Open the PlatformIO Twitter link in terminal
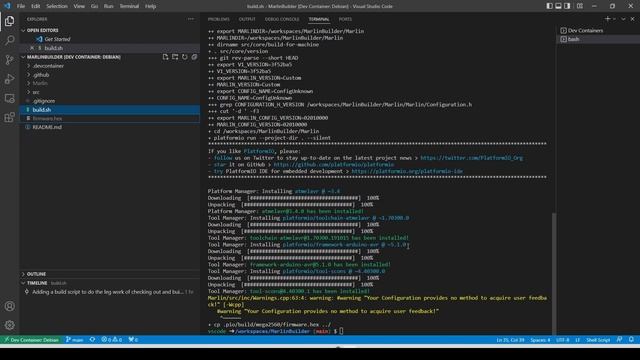640x360 pixels. [471, 158]
